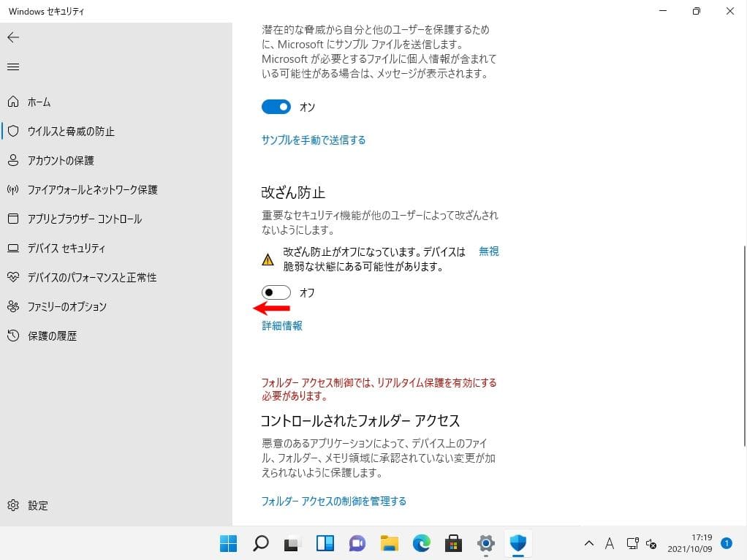
Task: Go to ホーム in sidebar
Action: pyautogui.click(x=39, y=102)
